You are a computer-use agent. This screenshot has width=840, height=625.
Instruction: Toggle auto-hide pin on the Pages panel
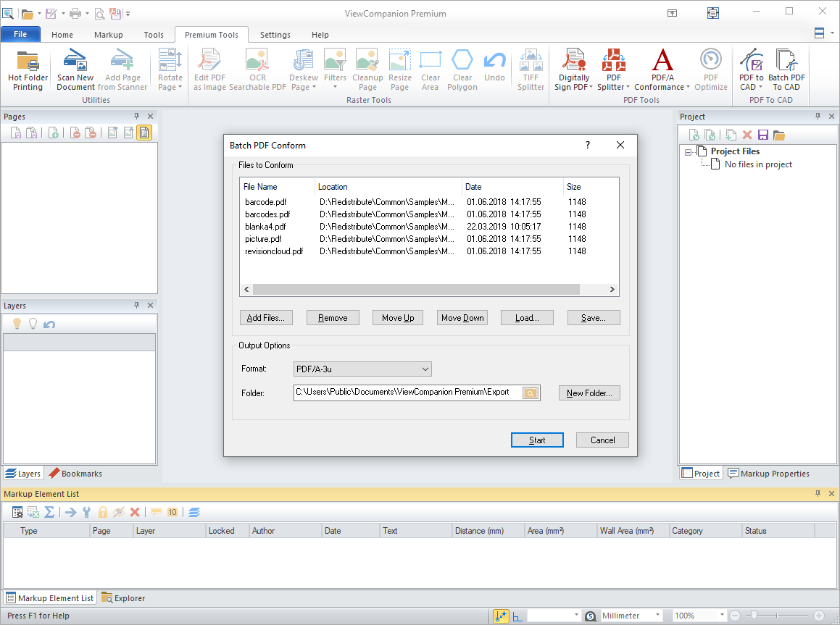pos(136,116)
